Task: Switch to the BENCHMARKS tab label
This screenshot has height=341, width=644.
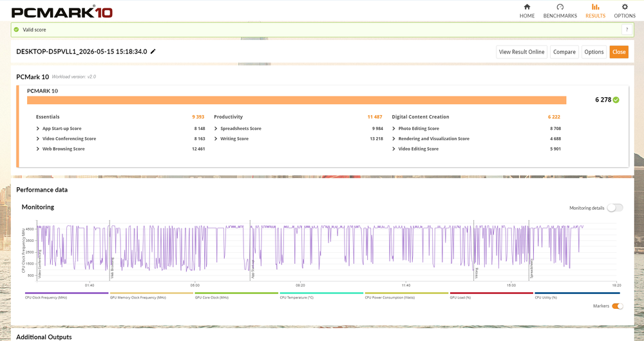Action: (560, 15)
